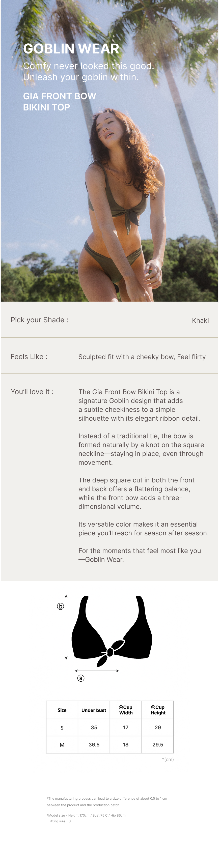Click the horizontal cup width arrow
Viewport: 219px width, 868px height.
(x=97, y=671)
